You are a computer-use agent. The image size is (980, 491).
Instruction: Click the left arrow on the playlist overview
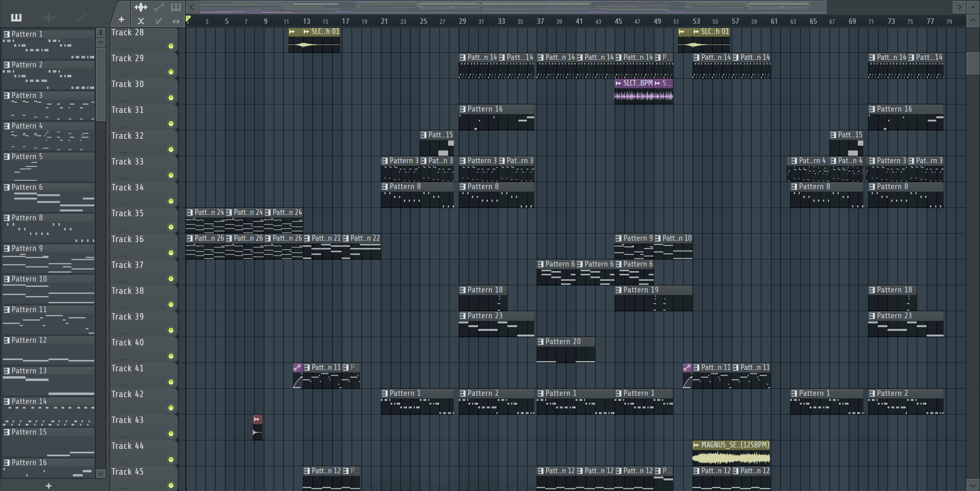pyautogui.click(x=192, y=7)
